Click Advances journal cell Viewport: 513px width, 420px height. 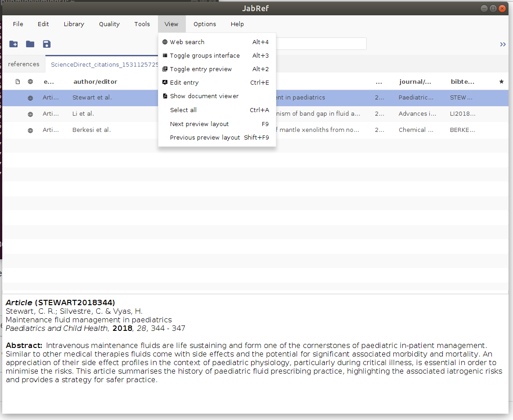417,113
